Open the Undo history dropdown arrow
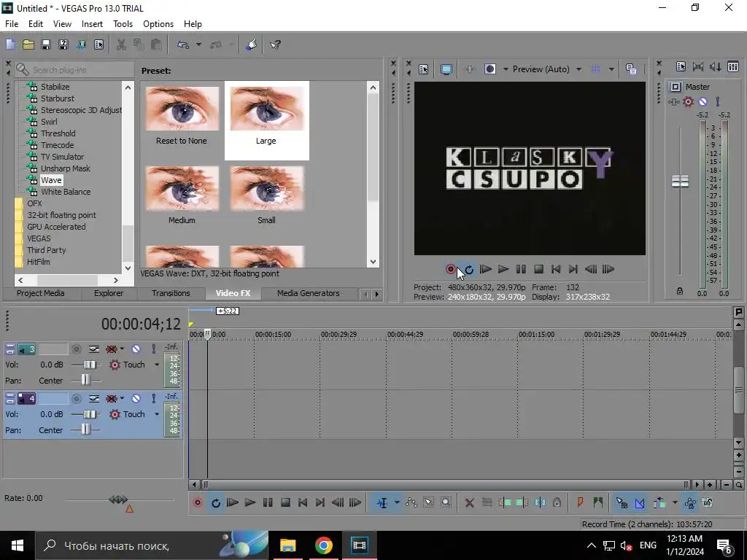Screen dimensions: 747x560 tap(198, 44)
